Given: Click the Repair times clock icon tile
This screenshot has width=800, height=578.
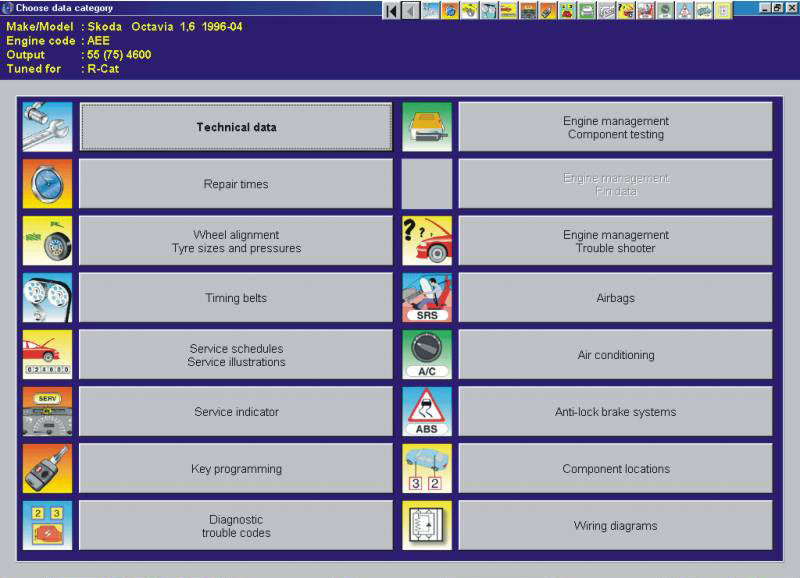Looking at the screenshot, I should (x=47, y=184).
